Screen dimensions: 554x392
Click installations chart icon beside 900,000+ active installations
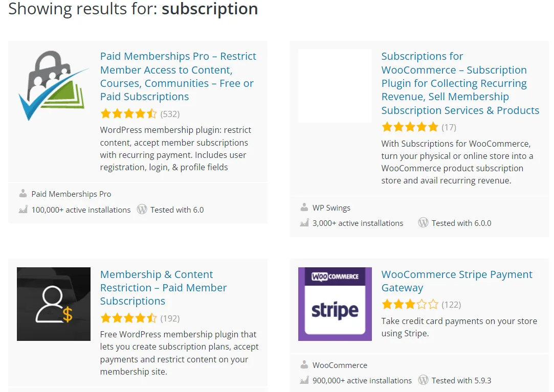[304, 380]
